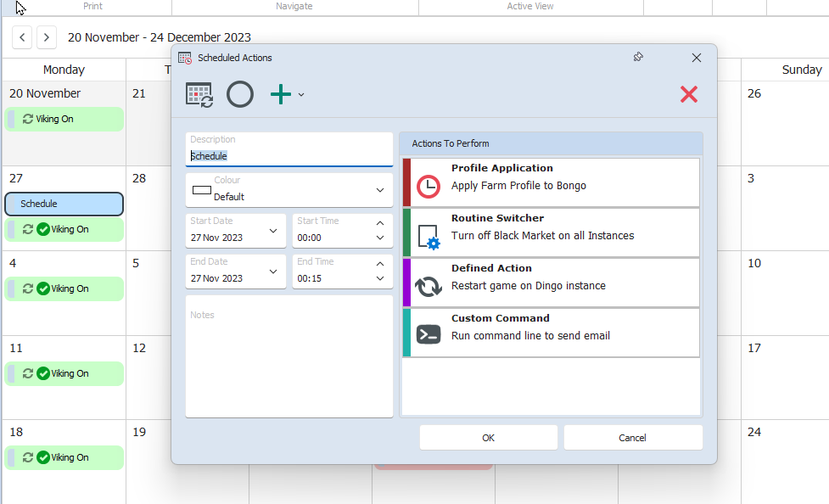Select the Profile Application clock icon
The height and width of the screenshot is (504, 829).
click(429, 187)
